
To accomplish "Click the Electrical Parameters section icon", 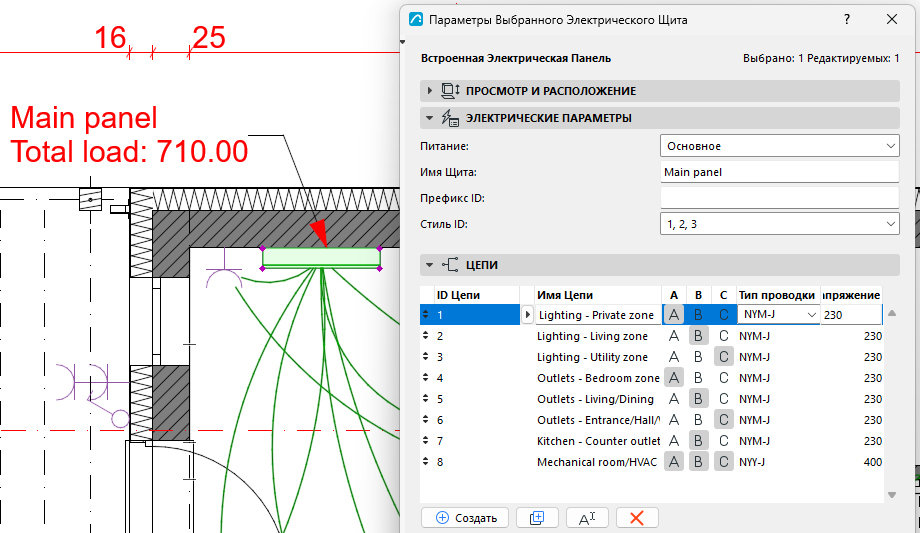I will click(x=450, y=118).
